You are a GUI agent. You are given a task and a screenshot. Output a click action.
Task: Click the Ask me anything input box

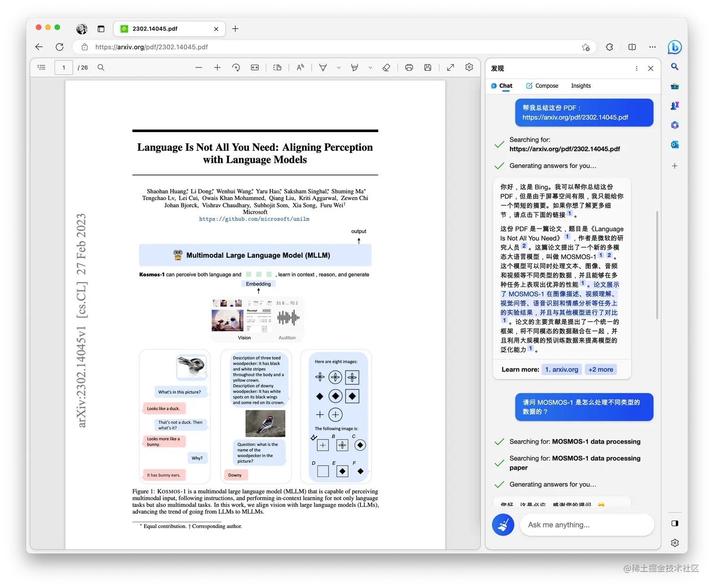tap(587, 525)
